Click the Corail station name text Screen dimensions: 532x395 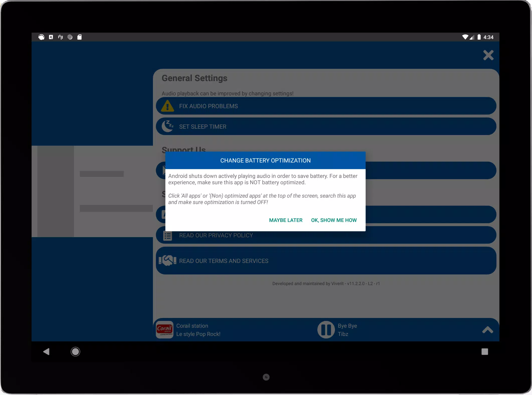click(x=192, y=326)
